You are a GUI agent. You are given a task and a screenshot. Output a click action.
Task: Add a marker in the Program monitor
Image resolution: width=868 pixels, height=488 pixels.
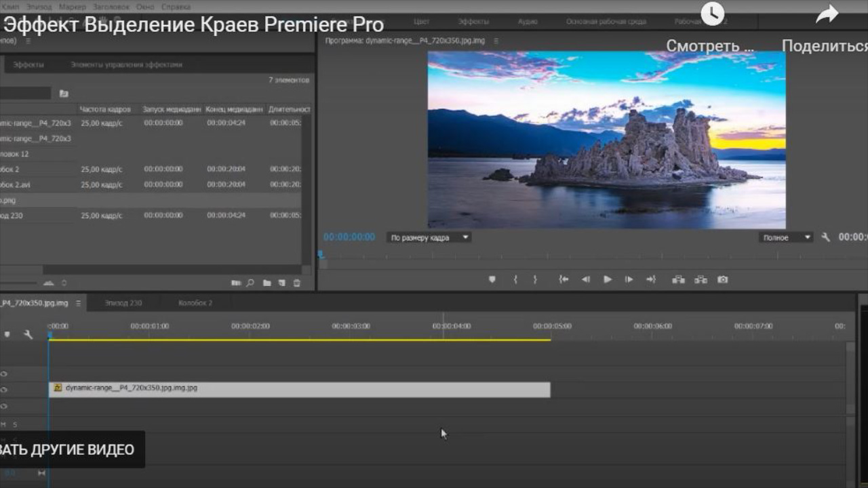coord(492,279)
